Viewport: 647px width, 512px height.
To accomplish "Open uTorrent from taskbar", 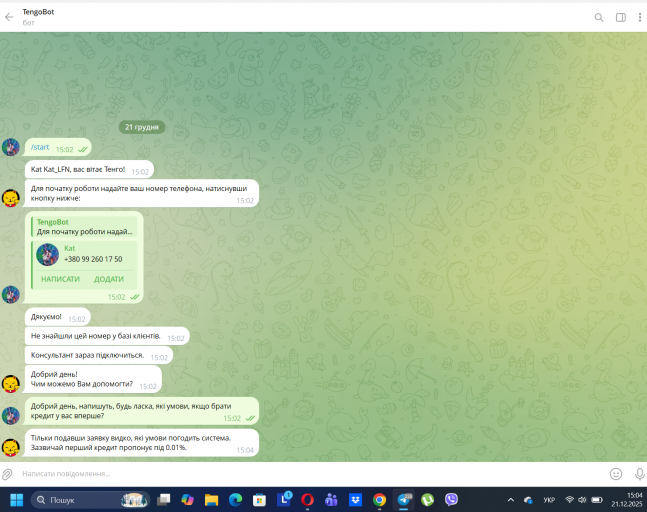I will (427, 500).
